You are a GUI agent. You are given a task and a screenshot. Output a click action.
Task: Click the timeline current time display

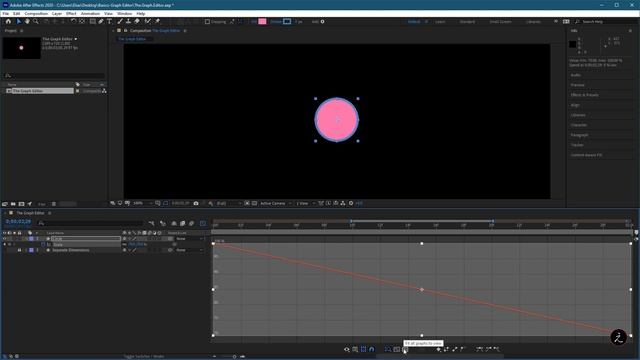coord(18,222)
